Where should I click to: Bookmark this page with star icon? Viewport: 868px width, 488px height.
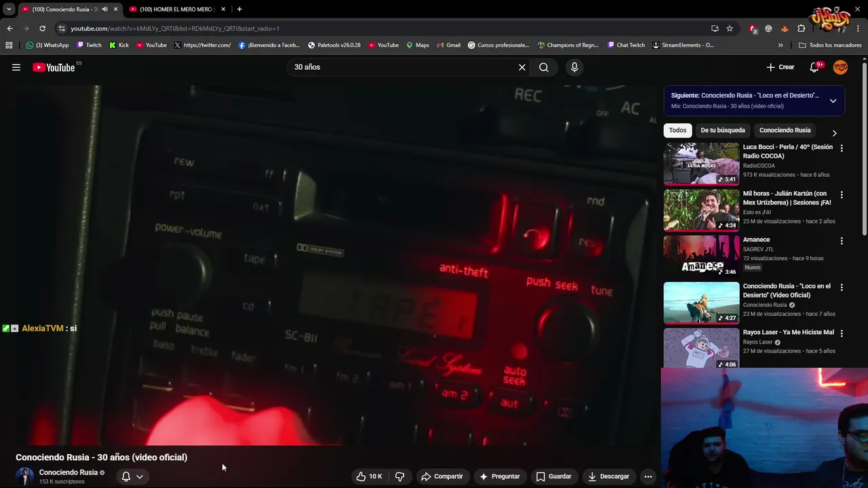point(730,28)
